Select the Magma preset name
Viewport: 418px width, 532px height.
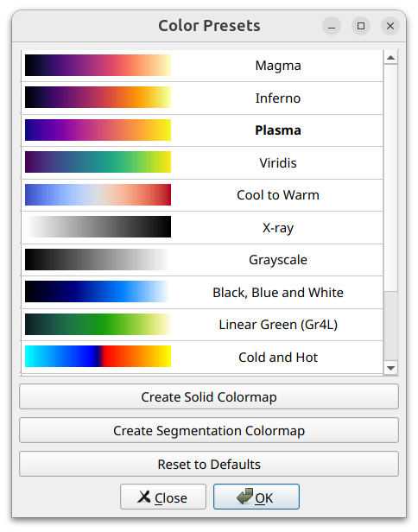(x=278, y=66)
